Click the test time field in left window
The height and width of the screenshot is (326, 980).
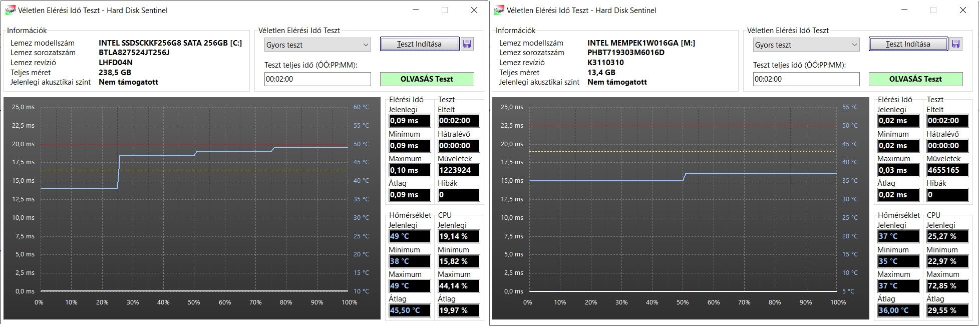(x=317, y=79)
